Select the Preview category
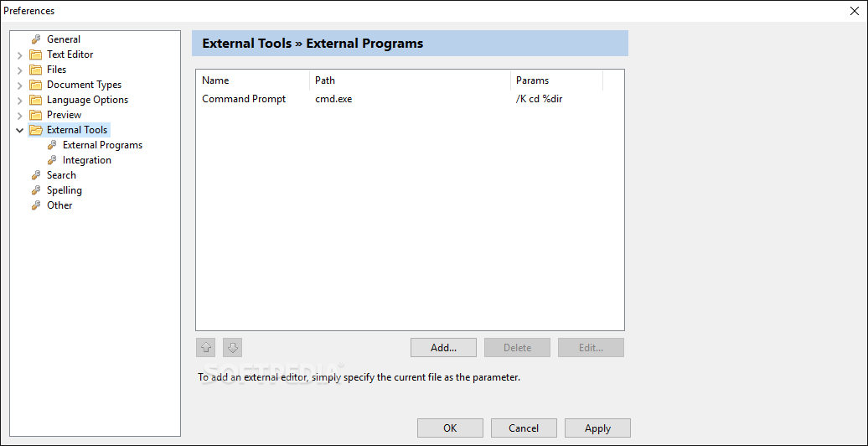This screenshot has width=868, height=446. [65, 115]
